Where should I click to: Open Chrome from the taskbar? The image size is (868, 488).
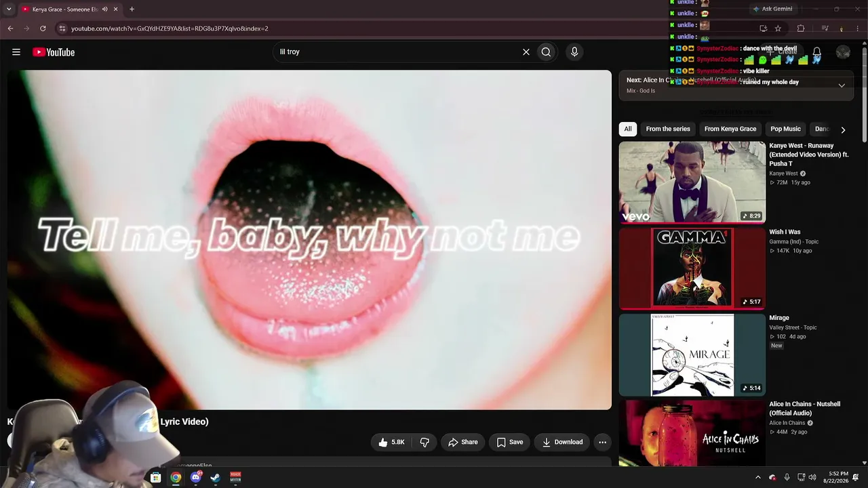click(176, 477)
